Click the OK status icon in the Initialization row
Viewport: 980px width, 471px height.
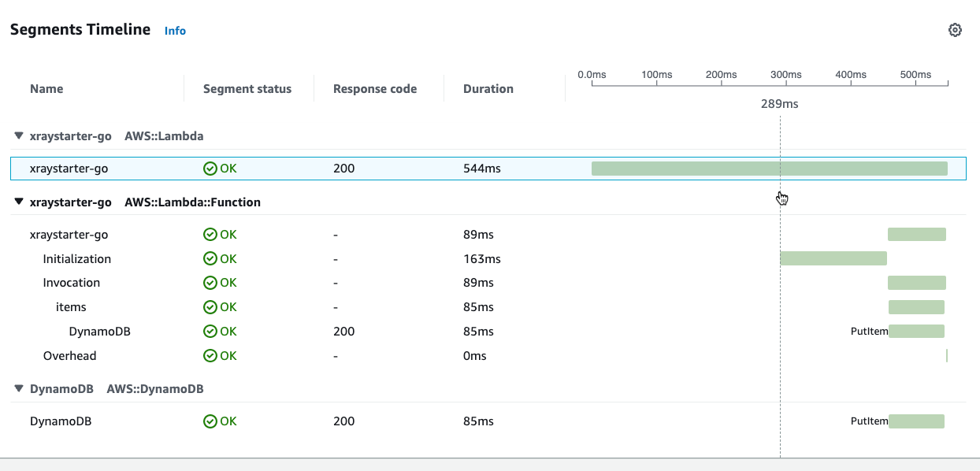[210, 258]
